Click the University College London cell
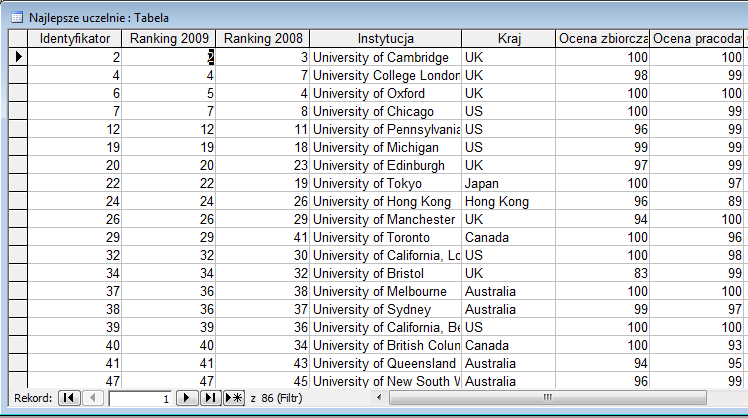 [x=385, y=75]
